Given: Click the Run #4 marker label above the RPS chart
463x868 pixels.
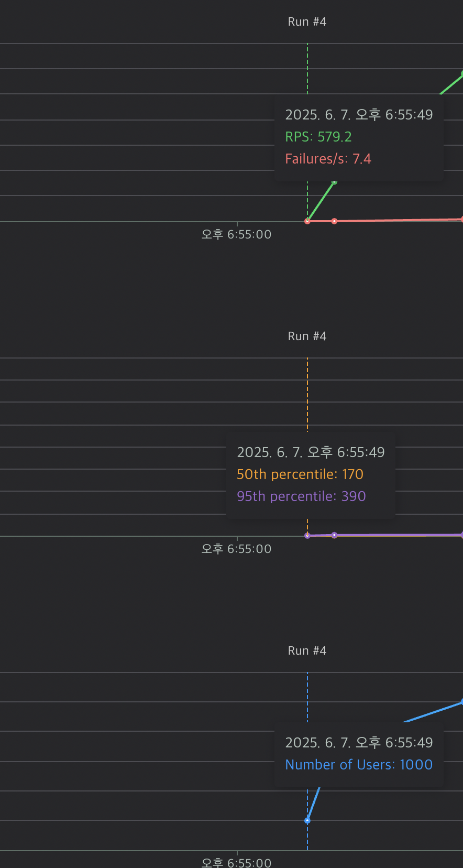Looking at the screenshot, I should [x=307, y=21].
